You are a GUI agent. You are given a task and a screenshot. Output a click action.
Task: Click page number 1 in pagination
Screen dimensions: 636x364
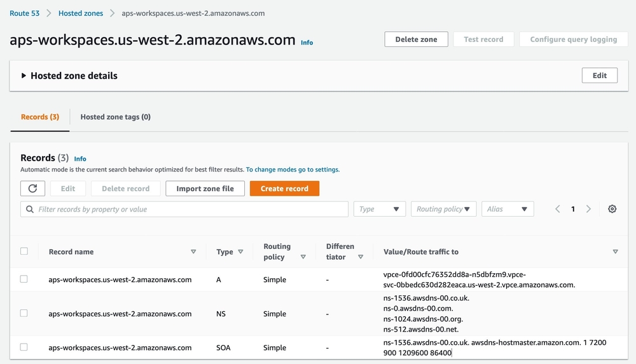tap(573, 209)
